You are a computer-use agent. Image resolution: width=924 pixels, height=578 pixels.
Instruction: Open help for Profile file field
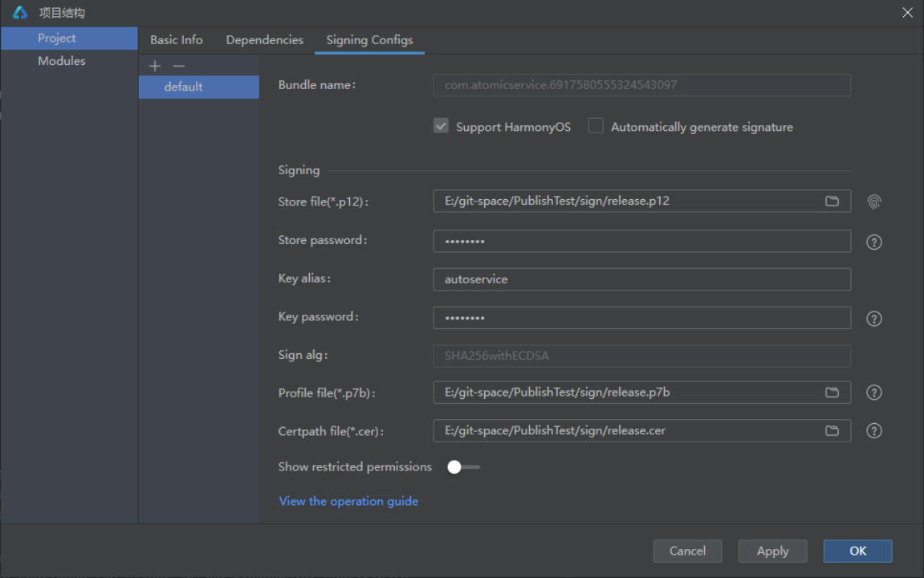click(x=874, y=393)
